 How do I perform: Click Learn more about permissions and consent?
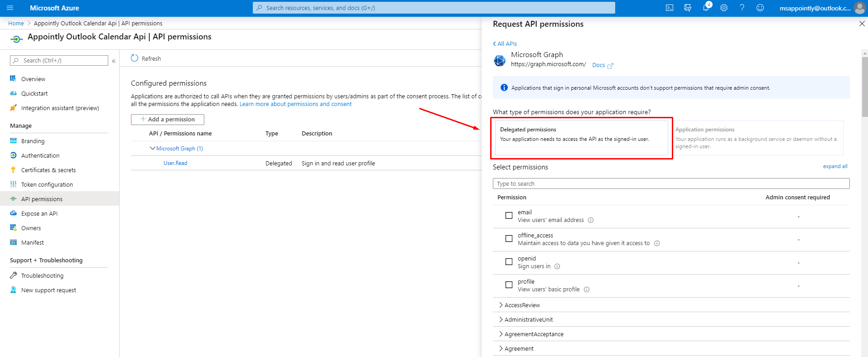295,104
